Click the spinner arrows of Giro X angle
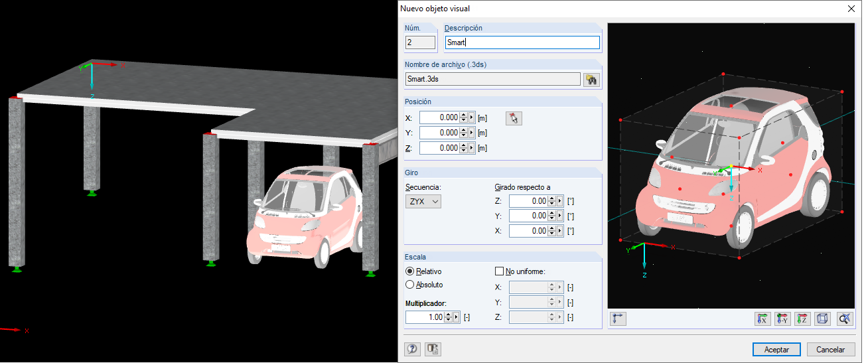 click(553, 232)
